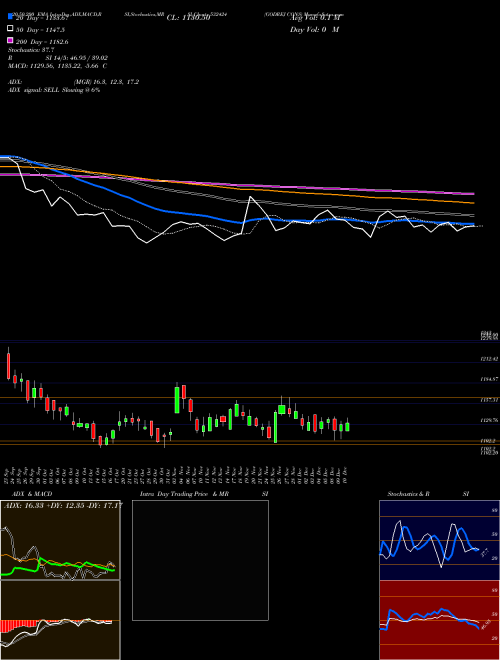Click the '(MGR) 16.3, 12.3, 17.2' ADX values
The width and height of the screenshot is (500, 660).
[x=106, y=82]
